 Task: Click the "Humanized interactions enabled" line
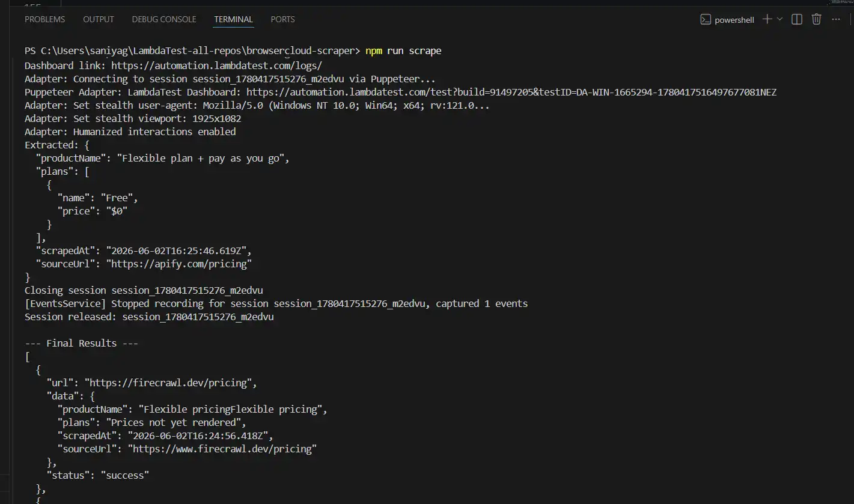point(130,132)
